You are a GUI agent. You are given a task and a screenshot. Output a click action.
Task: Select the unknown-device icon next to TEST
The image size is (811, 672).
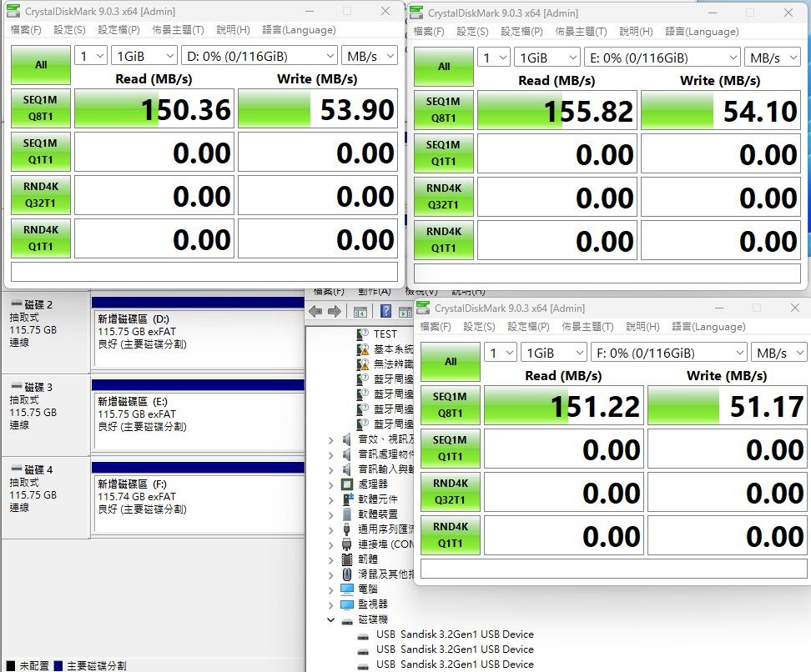click(363, 334)
